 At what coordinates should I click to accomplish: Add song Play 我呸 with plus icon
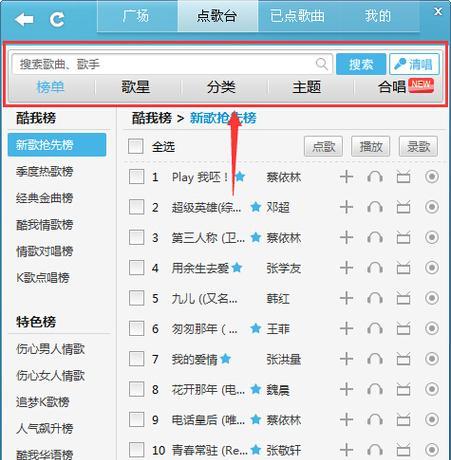click(346, 177)
